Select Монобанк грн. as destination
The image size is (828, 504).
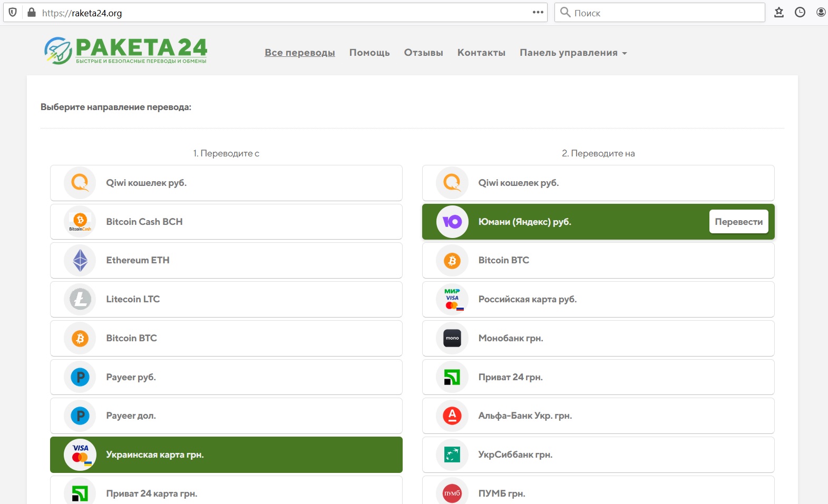[x=598, y=338]
